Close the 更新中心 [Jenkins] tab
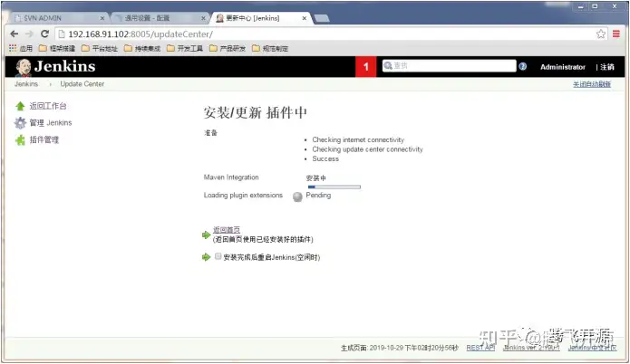Screen dimensions: 630x364 305,18
